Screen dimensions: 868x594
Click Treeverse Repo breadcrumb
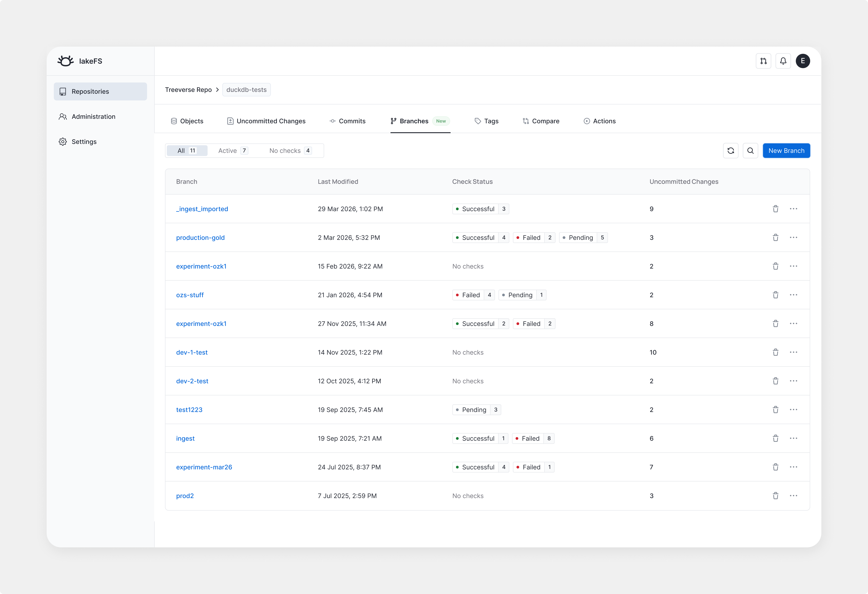coord(188,90)
